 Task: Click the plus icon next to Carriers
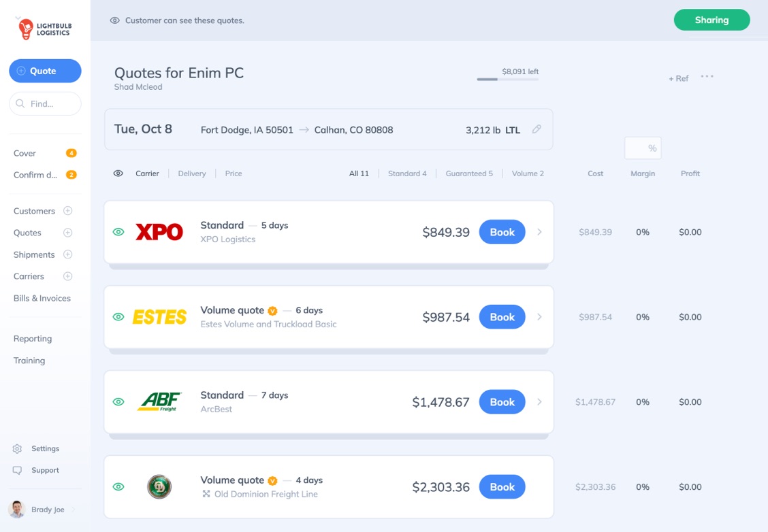pyautogui.click(x=67, y=276)
